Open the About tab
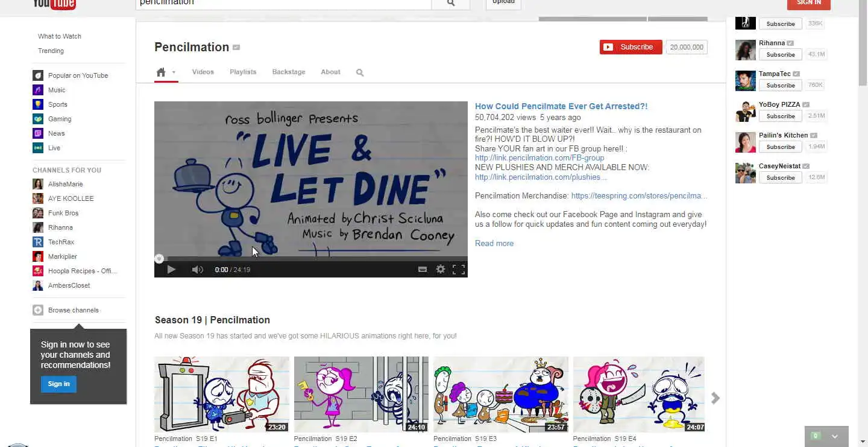Screen dimensions: 868x447 coord(330,72)
